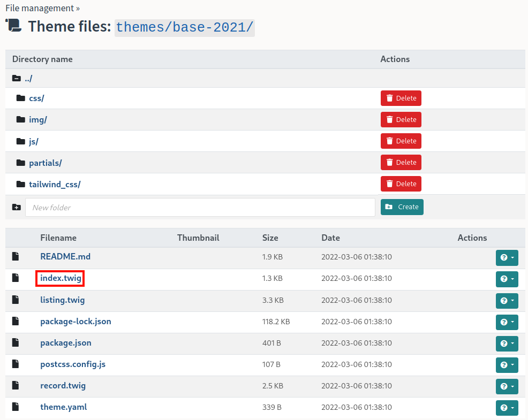
Task: Open the File management breadcrumb link
Action: (40, 8)
